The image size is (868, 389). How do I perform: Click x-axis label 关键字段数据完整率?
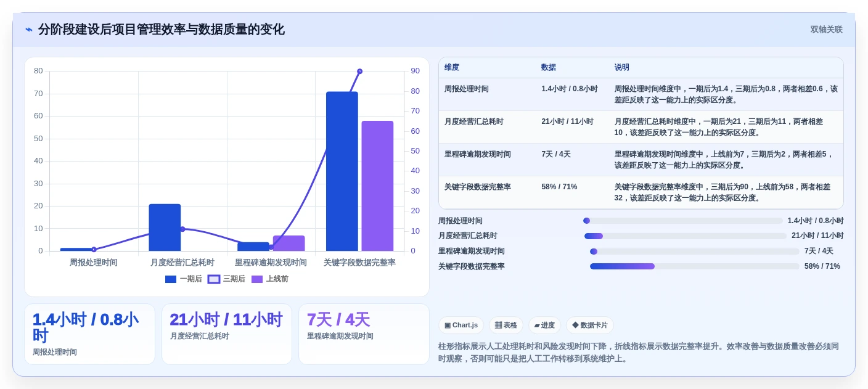click(x=359, y=263)
